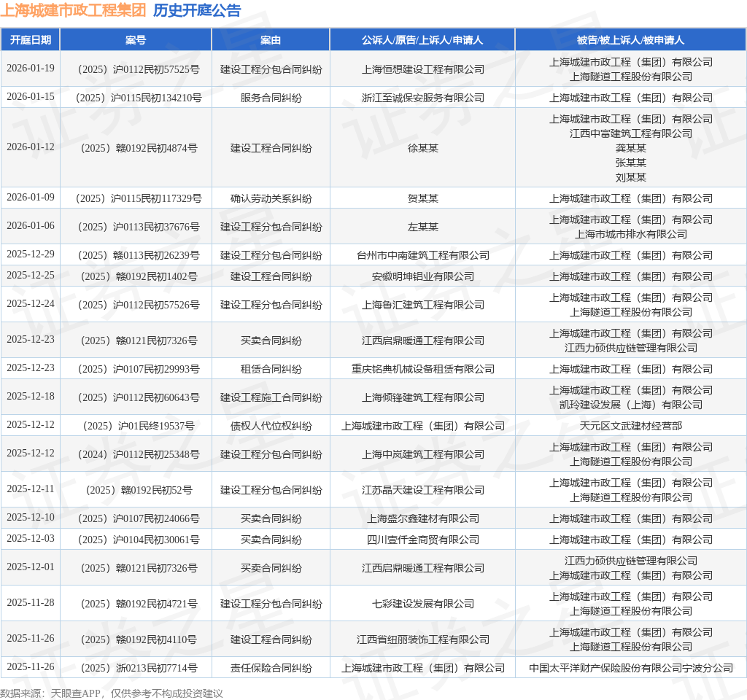Click defendant 上海市城市排水有限公司

[631, 234]
